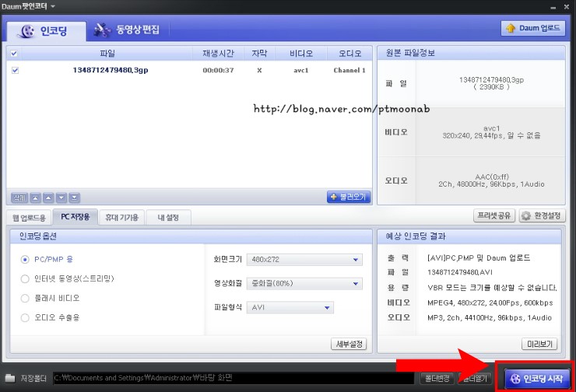
Task: Start encoding with 인코딩 시작 button
Action: 537,379
